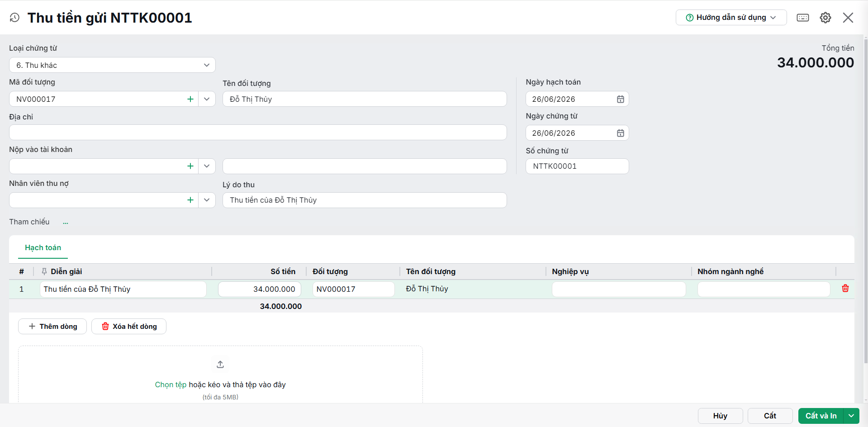Click the pin icon next to Diễn giải
The height and width of the screenshot is (427, 868).
pos(44,271)
